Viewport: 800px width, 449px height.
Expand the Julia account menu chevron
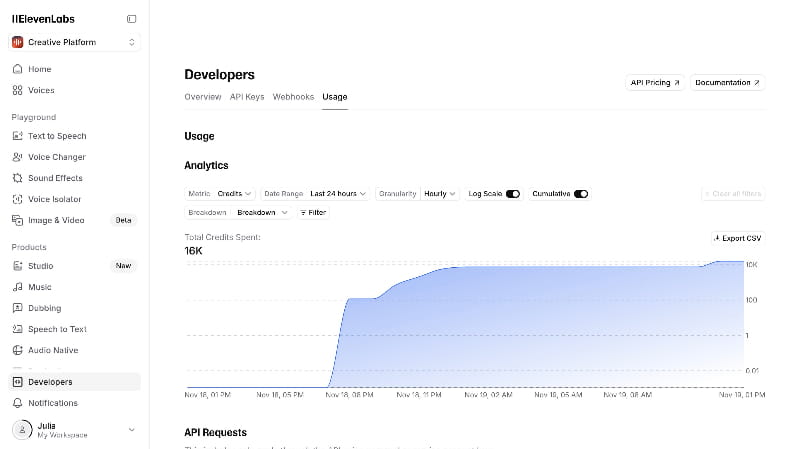click(132, 430)
